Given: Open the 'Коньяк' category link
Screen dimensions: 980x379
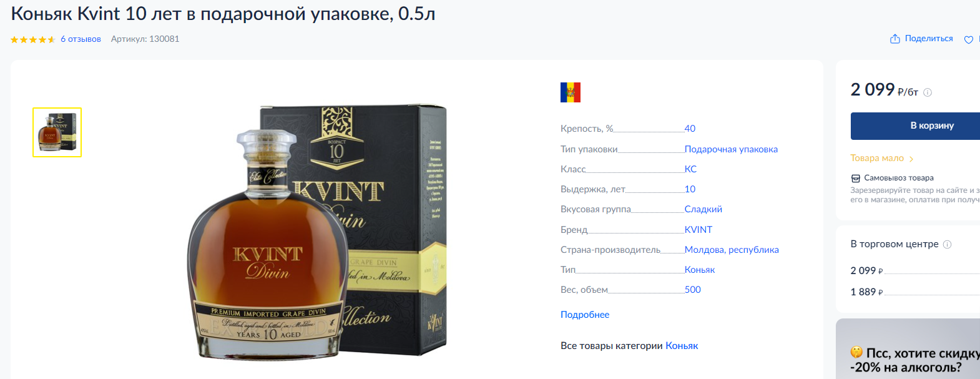Looking at the screenshot, I should click(682, 345).
